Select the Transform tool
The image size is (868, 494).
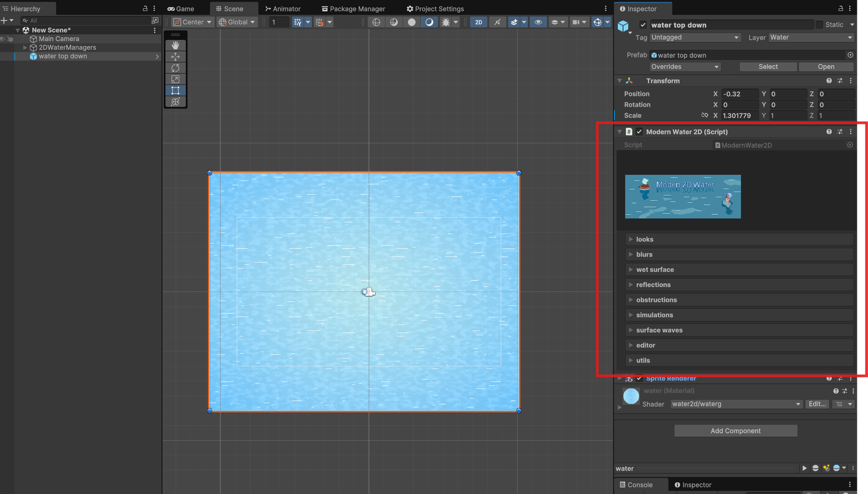point(175,102)
